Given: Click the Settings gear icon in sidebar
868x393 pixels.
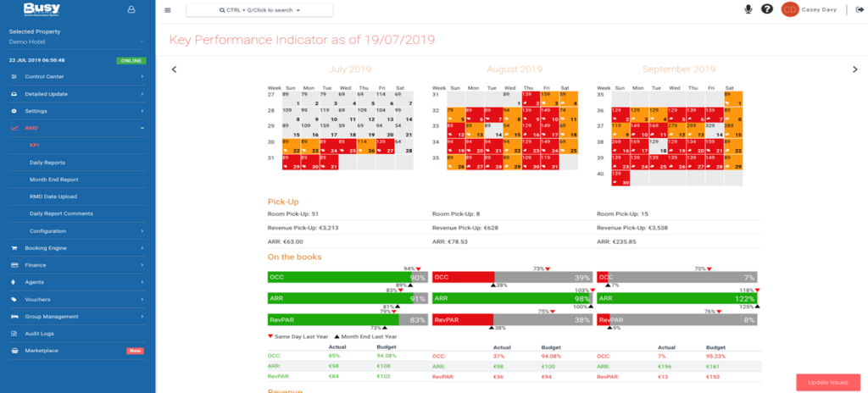Looking at the screenshot, I should 14,111.
